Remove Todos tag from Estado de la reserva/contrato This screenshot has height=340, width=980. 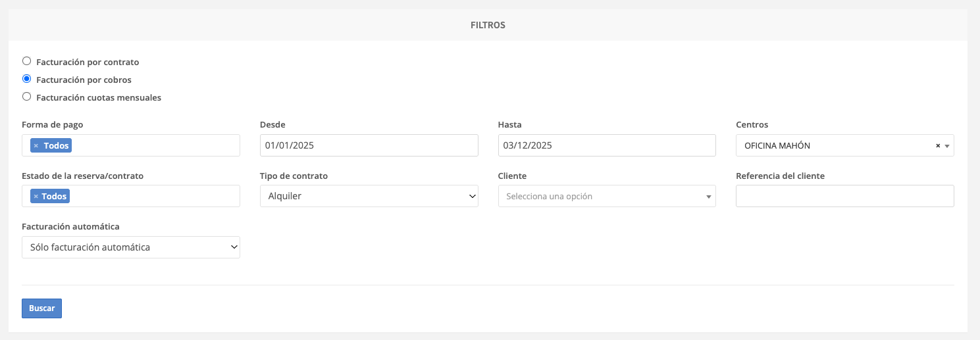(x=36, y=196)
